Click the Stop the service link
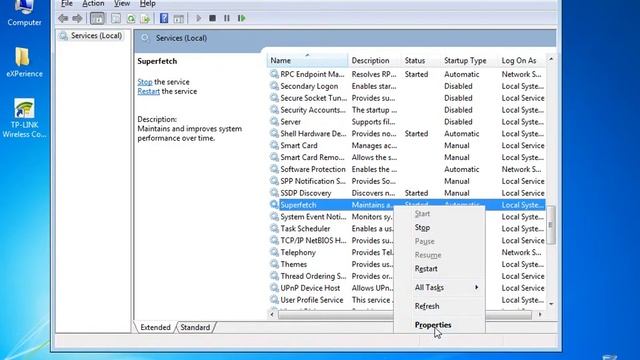Screen dimensions: 640x360 coord(144,82)
